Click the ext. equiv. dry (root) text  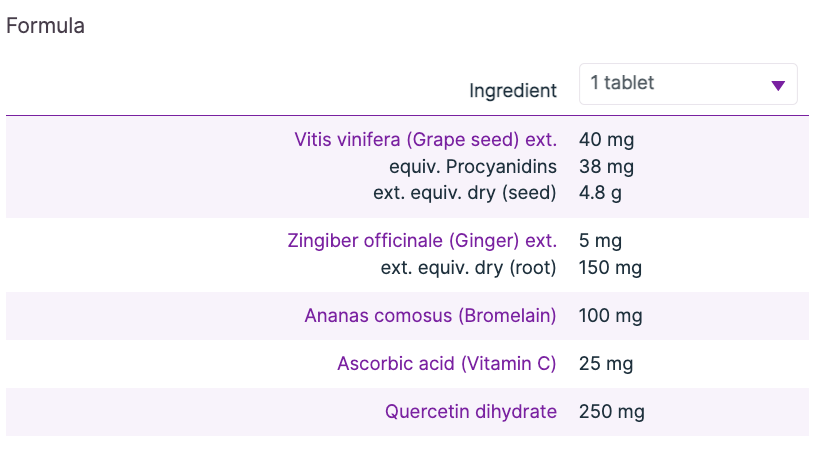[x=468, y=268]
